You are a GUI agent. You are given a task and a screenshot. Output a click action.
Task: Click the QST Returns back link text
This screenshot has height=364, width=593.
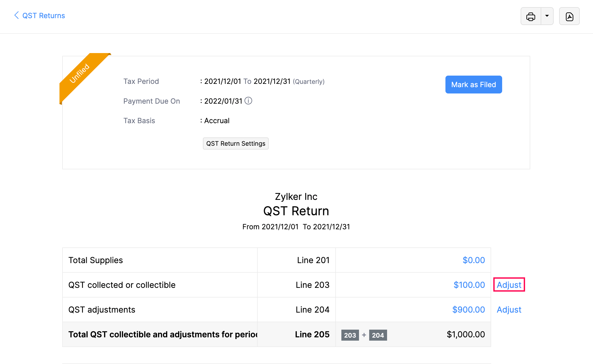pyautogui.click(x=43, y=16)
